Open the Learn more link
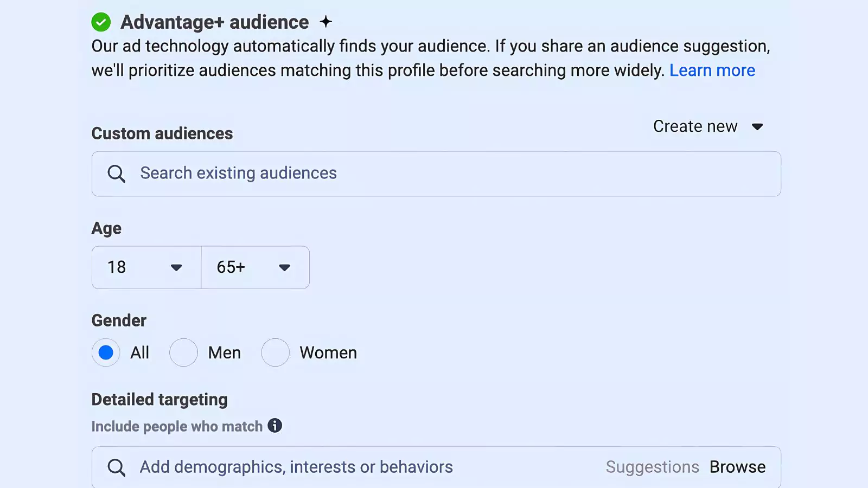 712,70
